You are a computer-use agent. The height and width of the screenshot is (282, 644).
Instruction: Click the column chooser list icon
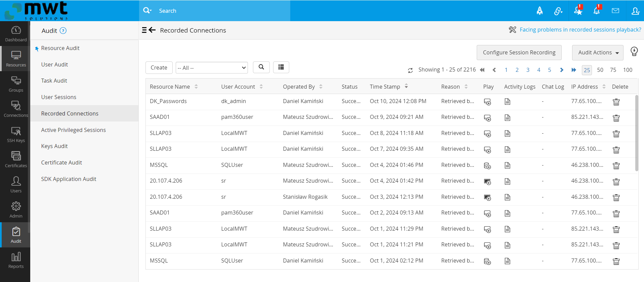281,67
